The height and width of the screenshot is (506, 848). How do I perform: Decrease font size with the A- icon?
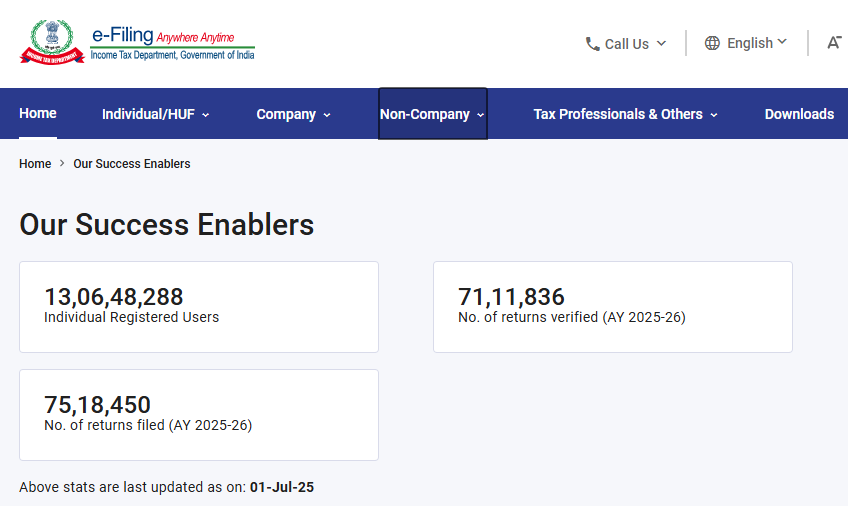point(834,43)
